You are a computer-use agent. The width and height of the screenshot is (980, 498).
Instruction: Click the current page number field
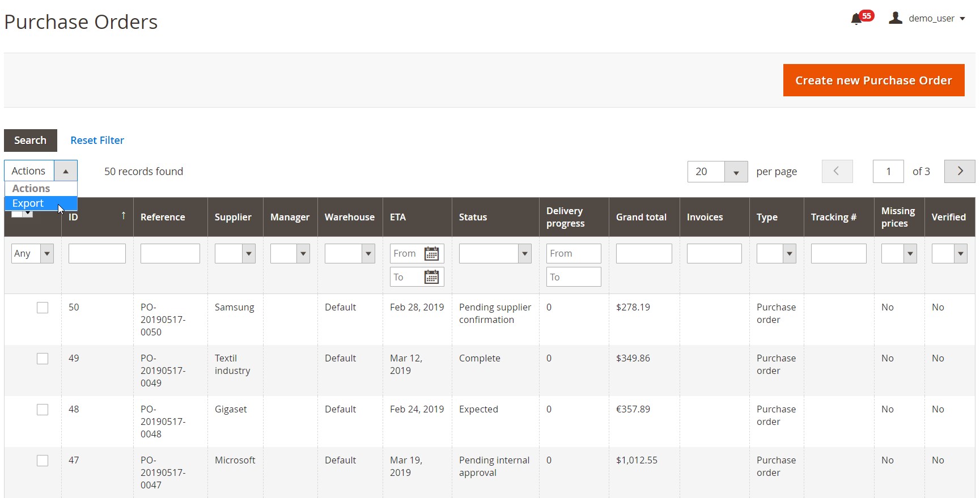888,172
